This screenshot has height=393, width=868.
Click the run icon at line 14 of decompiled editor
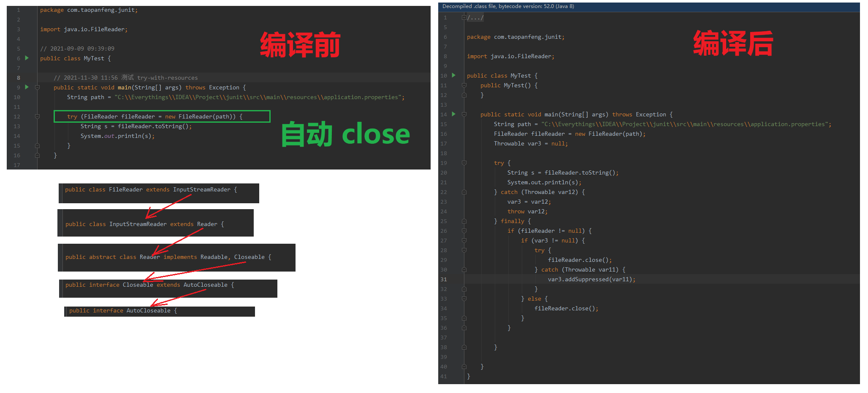pyautogui.click(x=453, y=114)
